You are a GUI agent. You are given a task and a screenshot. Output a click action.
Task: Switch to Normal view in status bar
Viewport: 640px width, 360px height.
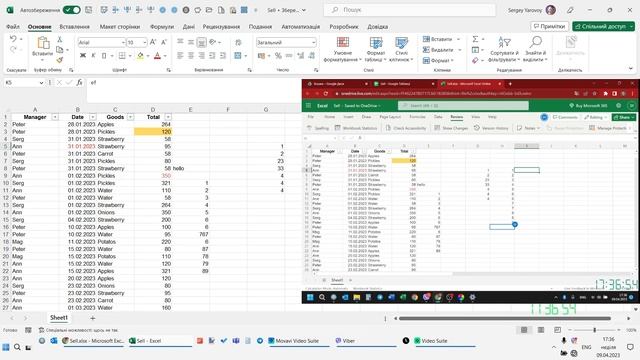[x=524, y=330]
